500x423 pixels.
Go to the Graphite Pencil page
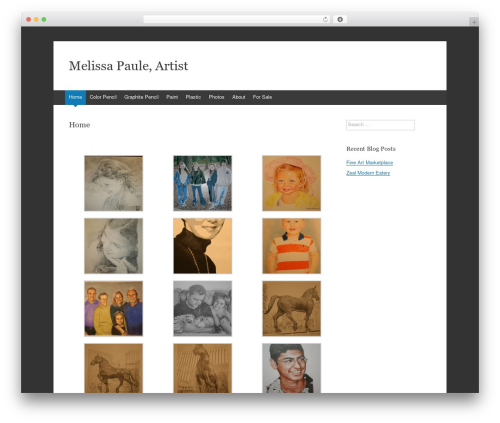click(141, 97)
